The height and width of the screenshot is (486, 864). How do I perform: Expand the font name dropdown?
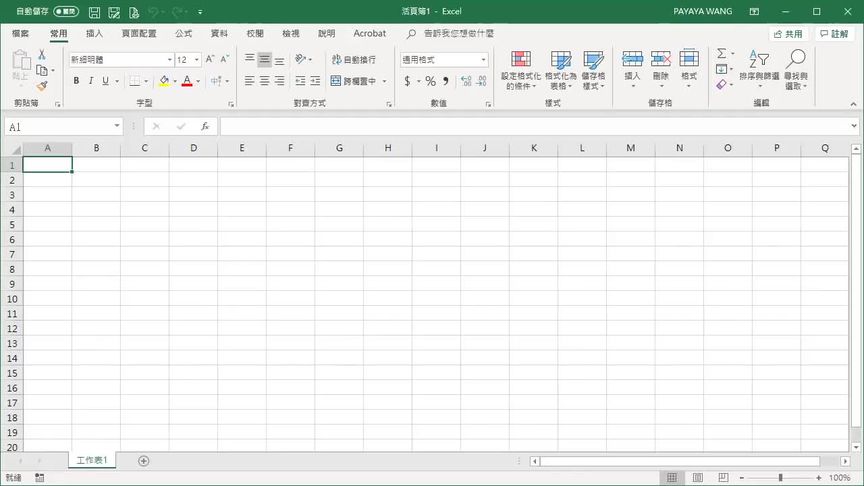click(x=170, y=60)
